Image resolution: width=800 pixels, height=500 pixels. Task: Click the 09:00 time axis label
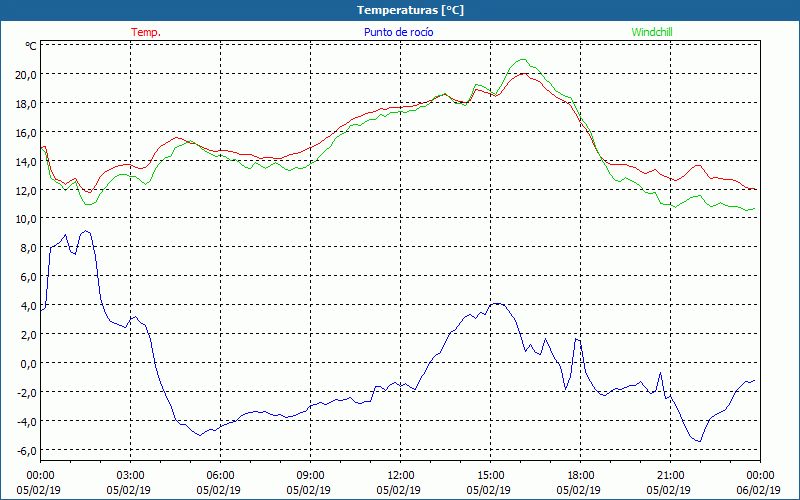311,476
